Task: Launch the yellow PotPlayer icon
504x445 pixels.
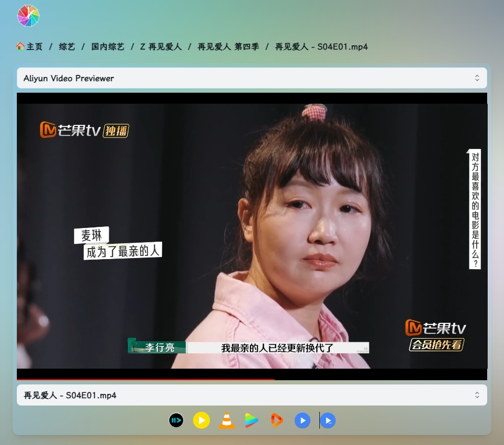Action: click(x=201, y=420)
